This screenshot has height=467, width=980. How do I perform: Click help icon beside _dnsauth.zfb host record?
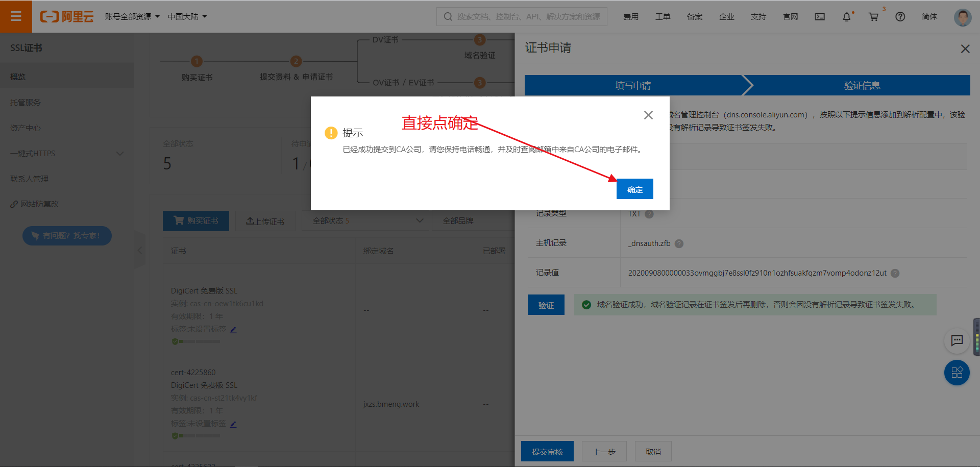coord(679,243)
